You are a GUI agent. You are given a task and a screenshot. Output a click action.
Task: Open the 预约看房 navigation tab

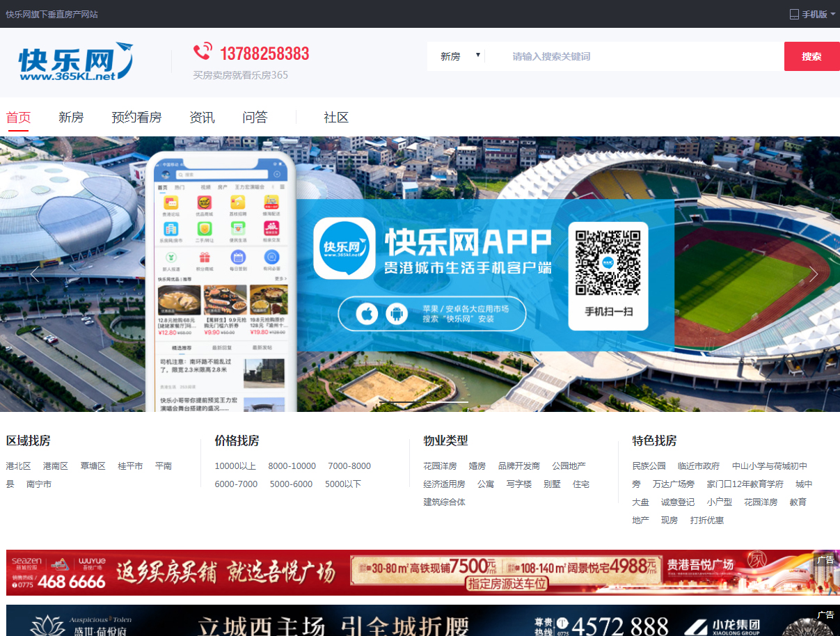[x=136, y=118]
